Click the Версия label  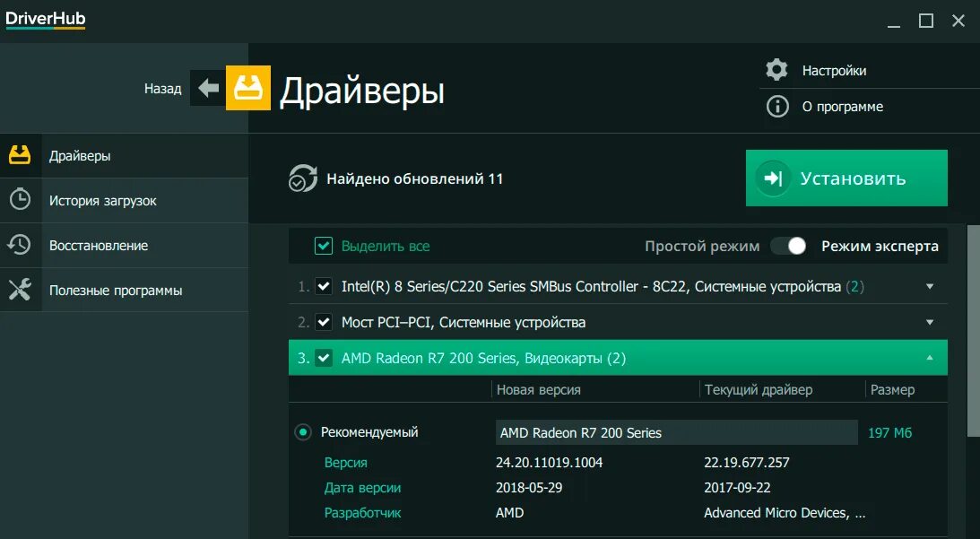point(345,463)
